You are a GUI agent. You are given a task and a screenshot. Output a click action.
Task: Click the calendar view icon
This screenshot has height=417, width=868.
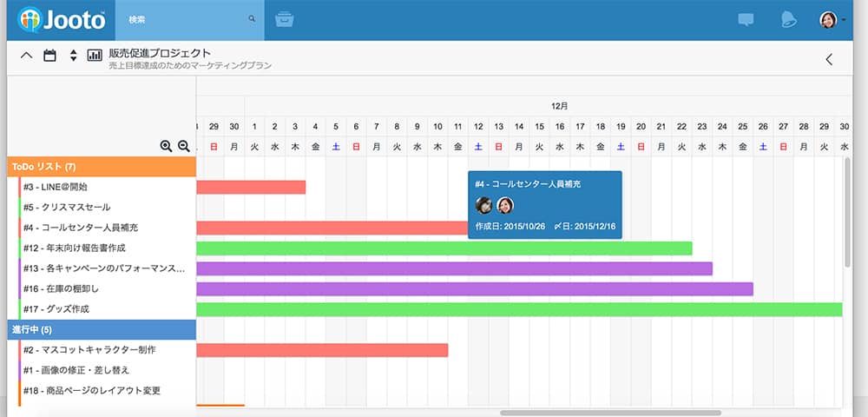point(50,56)
